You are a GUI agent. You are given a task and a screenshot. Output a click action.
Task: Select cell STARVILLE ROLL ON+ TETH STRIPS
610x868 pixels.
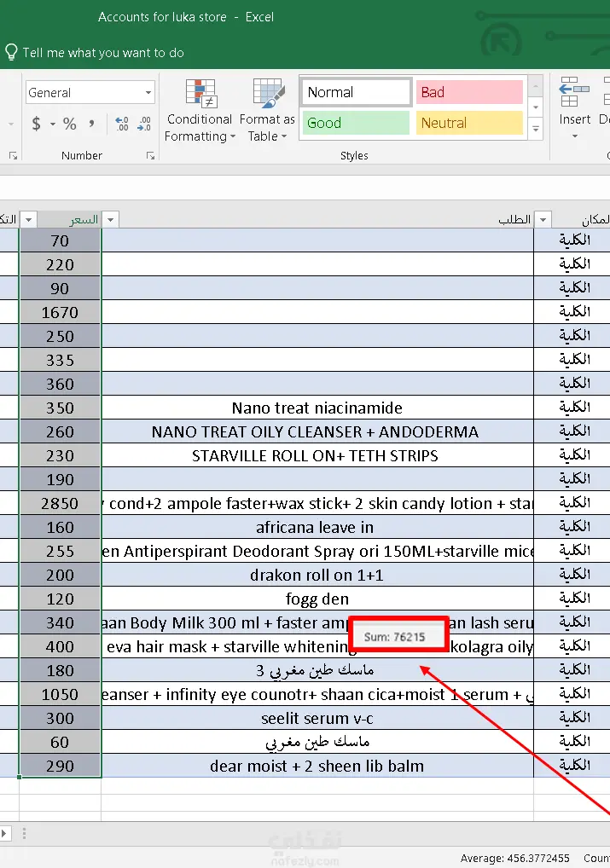[x=317, y=455]
